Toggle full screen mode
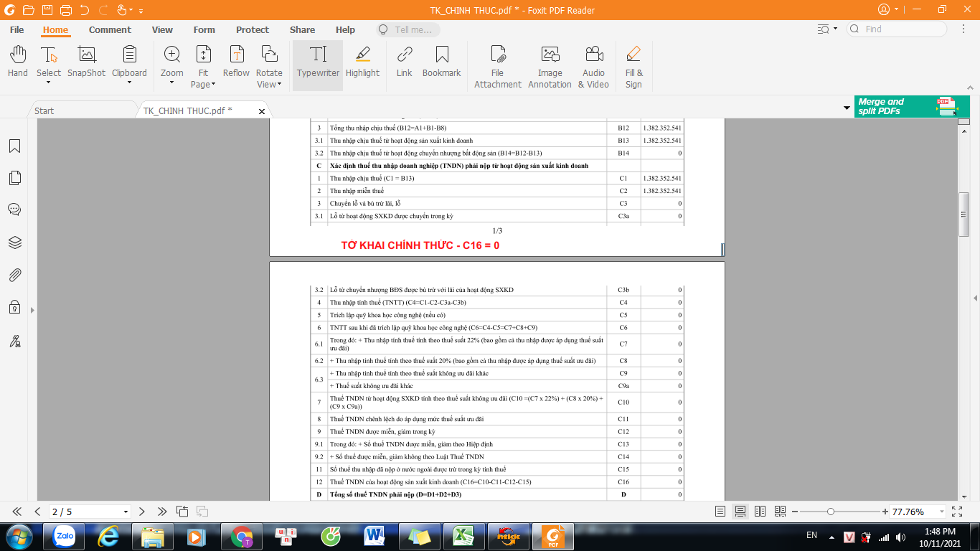This screenshot has width=980, height=551. click(x=957, y=512)
